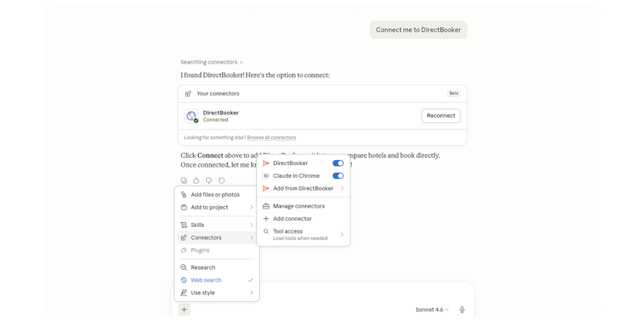Click the Connected status text

(x=216, y=120)
